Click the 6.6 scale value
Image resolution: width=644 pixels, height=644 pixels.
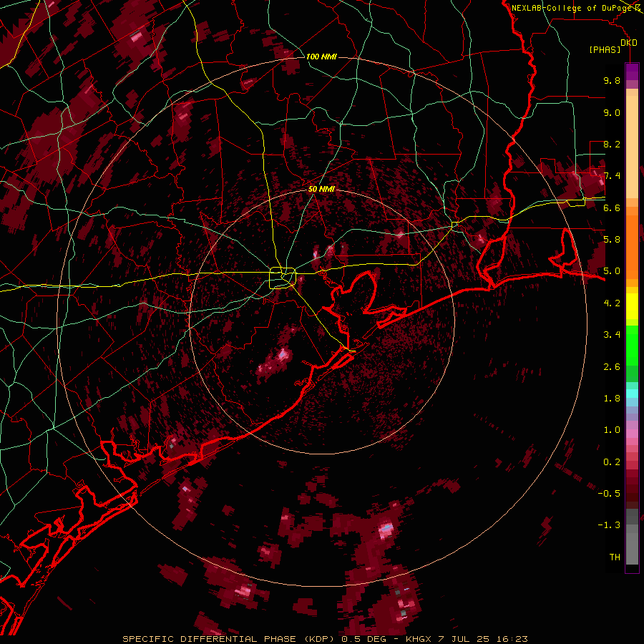click(612, 208)
